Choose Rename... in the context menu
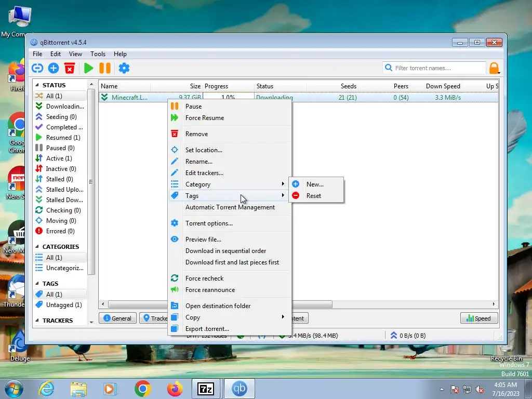 click(x=230, y=162)
